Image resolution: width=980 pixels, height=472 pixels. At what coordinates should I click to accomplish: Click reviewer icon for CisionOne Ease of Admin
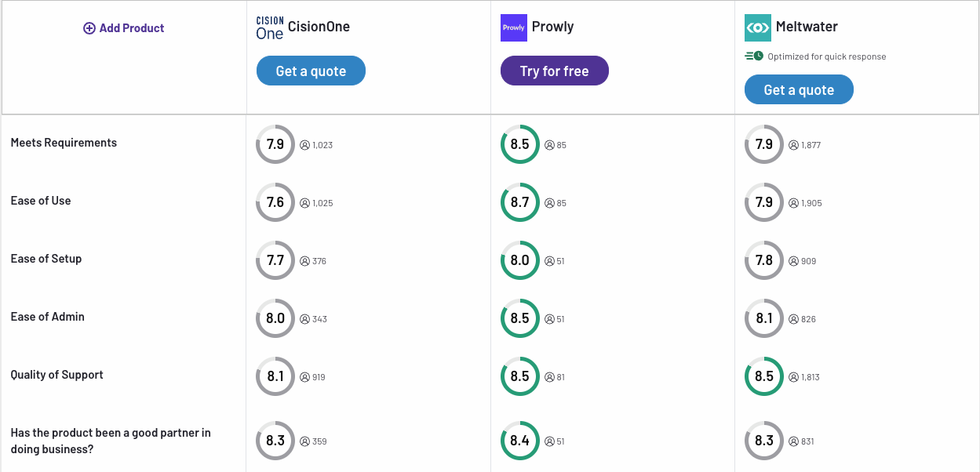305,319
